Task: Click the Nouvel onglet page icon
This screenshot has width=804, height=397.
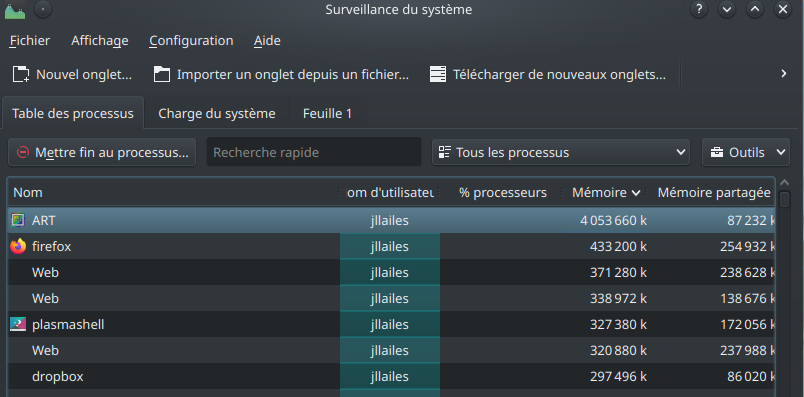Action: 21,74
